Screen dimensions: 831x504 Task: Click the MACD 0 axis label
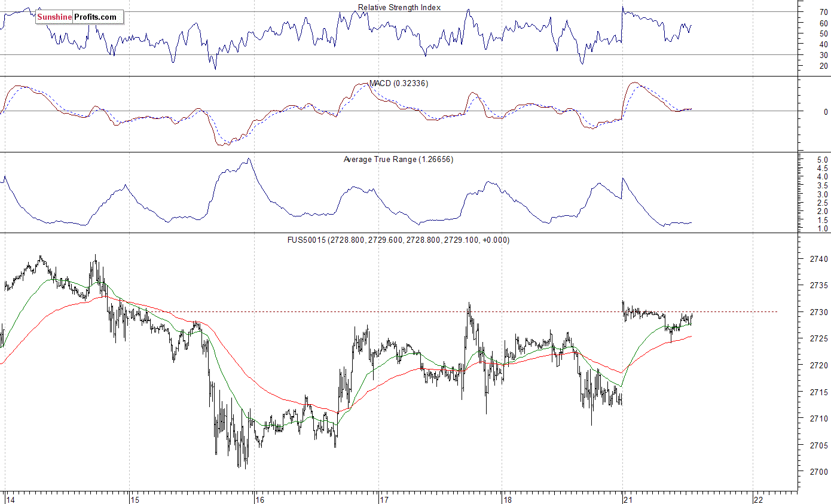click(826, 112)
